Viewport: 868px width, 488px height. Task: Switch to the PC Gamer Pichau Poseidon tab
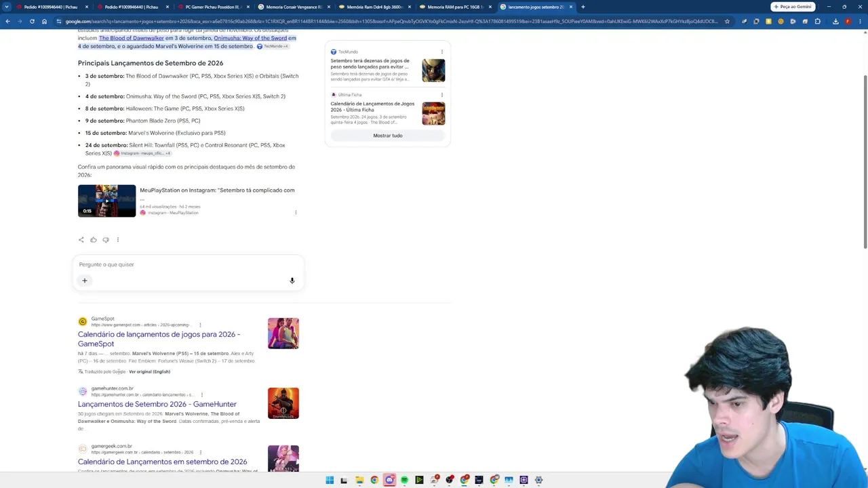[213, 7]
